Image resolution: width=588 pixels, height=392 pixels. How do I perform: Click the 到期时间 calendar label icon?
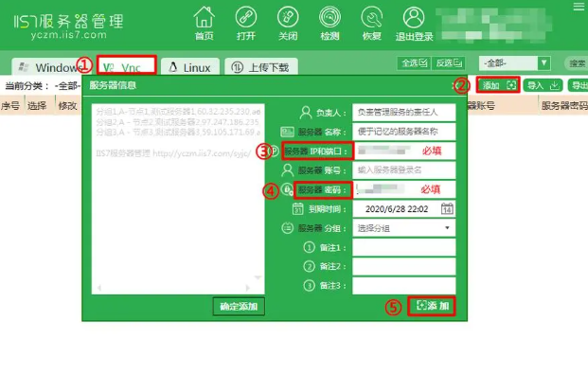[297, 209]
